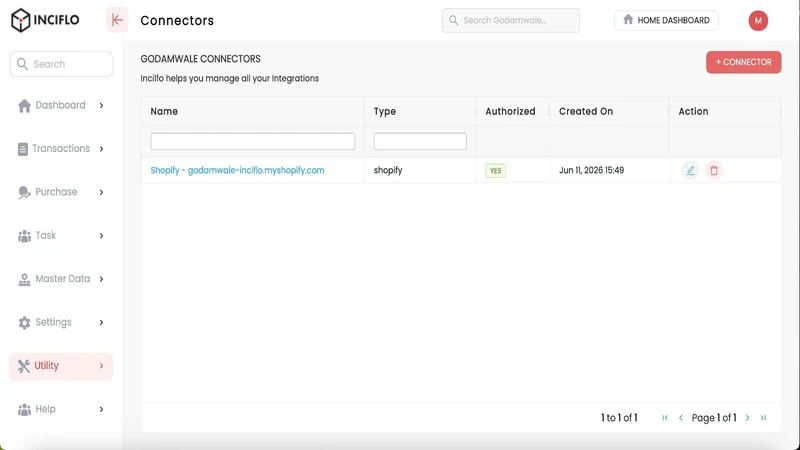Collapse the sidebar with the arrow icon
Image resolution: width=800 pixels, height=450 pixels.
[x=117, y=20]
